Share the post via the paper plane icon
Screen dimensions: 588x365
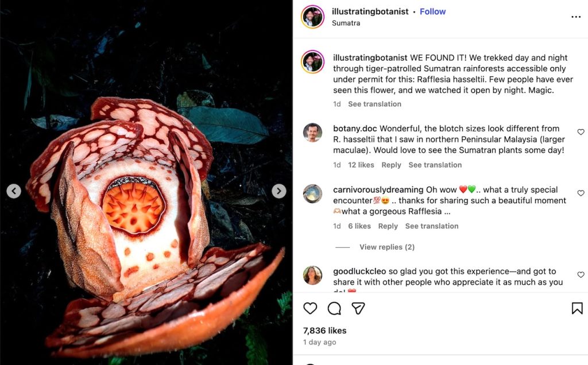pos(358,308)
